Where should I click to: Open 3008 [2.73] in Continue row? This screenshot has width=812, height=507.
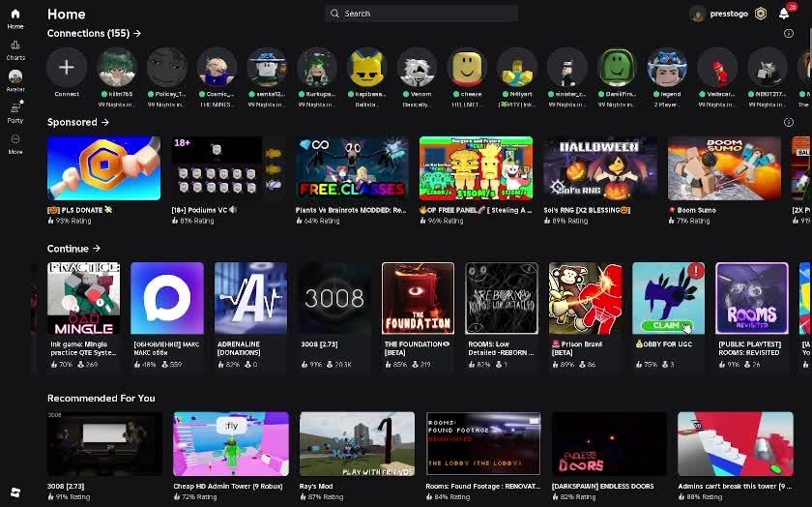pyautogui.click(x=334, y=315)
